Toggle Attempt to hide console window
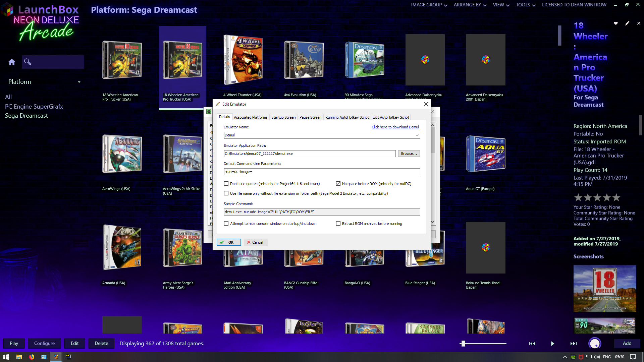The image size is (644, 362). (226, 224)
